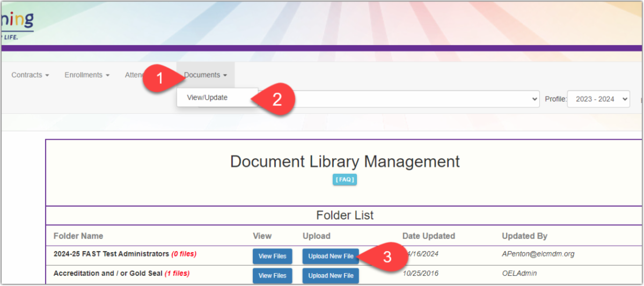Viewport: 644px width, 286px height.
Task: Upload new file to Accreditation and / or Gold Seal
Action: point(331,276)
